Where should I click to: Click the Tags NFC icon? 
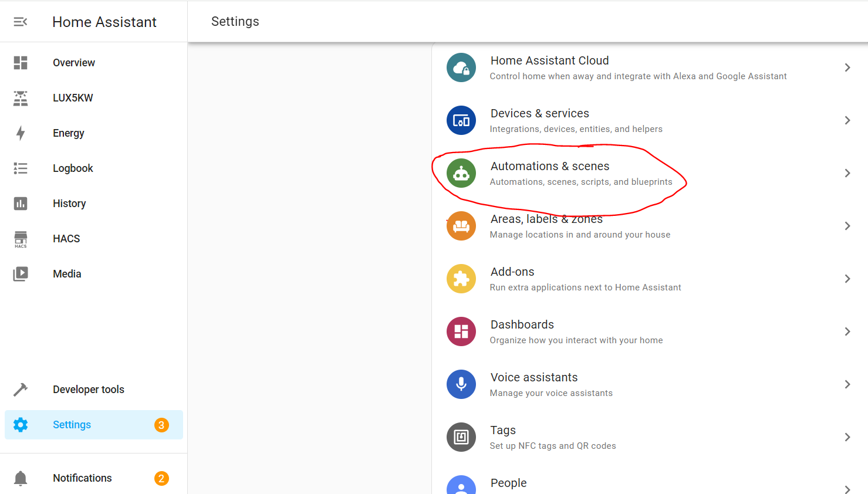pyautogui.click(x=461, y=437)
